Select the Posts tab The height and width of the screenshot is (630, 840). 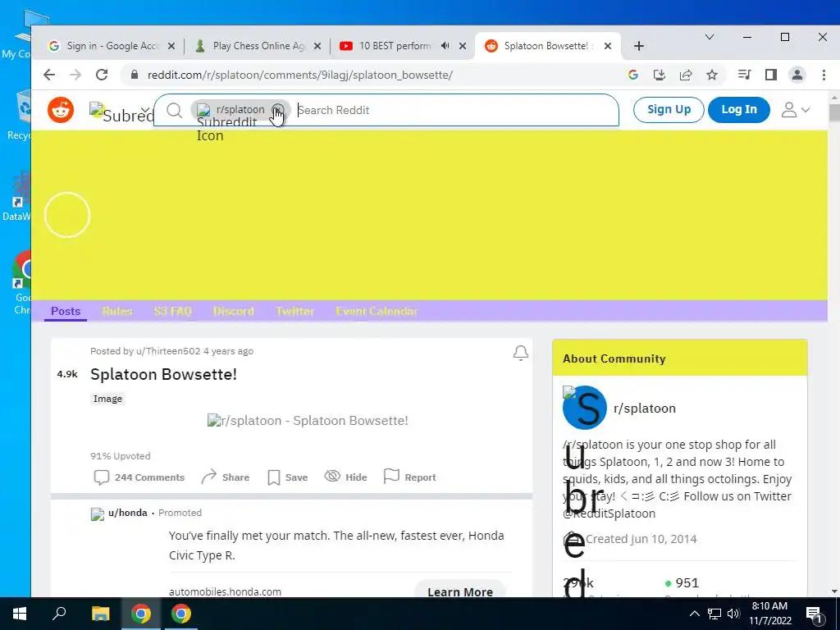coord(66,311)
